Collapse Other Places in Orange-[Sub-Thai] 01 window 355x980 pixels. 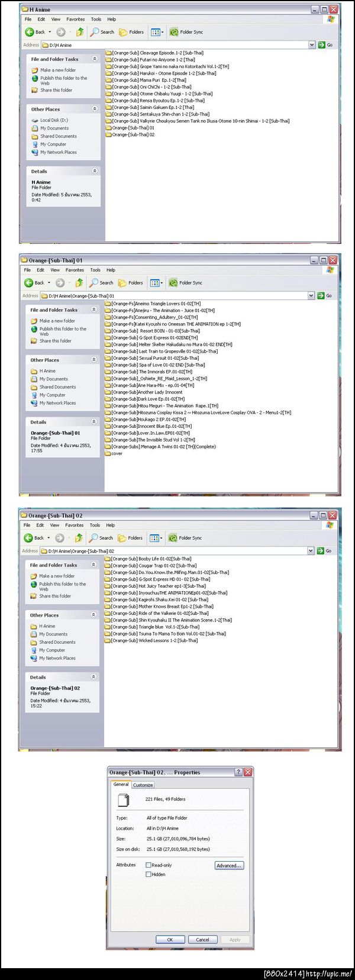click(x=94, y=360)
